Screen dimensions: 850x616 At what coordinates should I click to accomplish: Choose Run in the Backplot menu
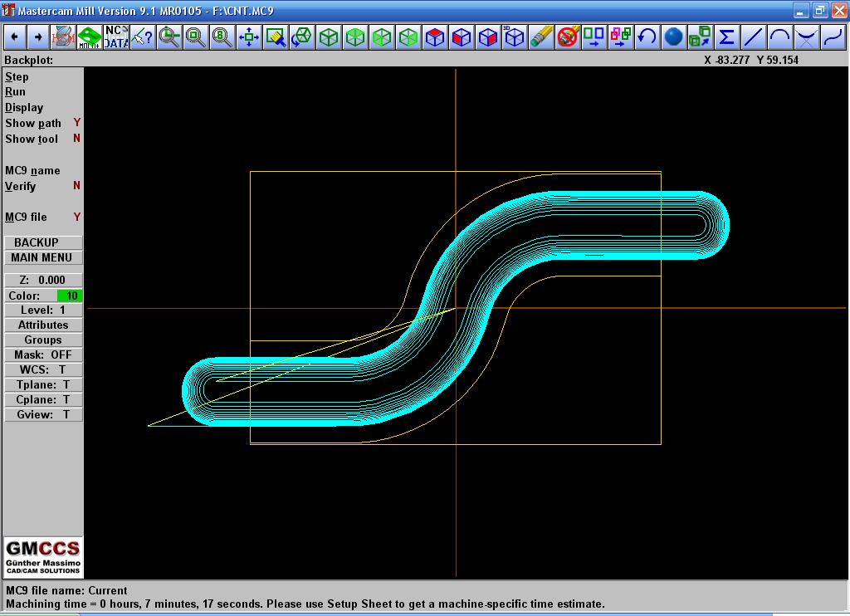click(15, 91)
